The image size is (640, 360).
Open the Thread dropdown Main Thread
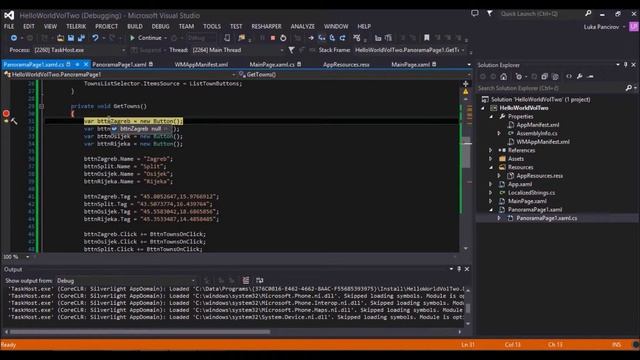[x=238, y=50]
